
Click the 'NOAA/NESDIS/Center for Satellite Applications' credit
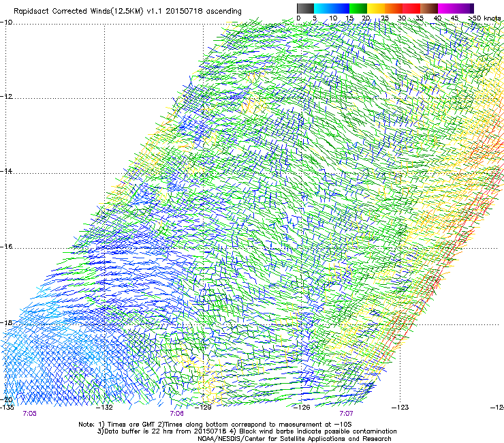pos(272,439)
